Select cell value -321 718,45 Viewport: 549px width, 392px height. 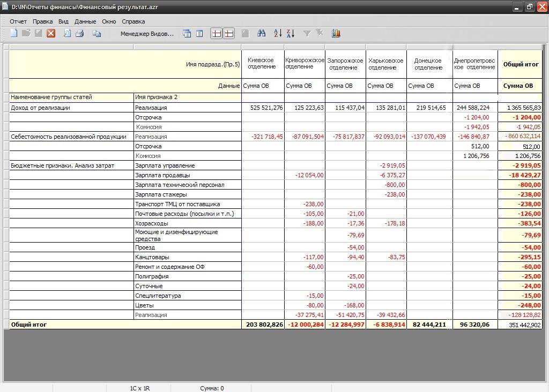263,137
